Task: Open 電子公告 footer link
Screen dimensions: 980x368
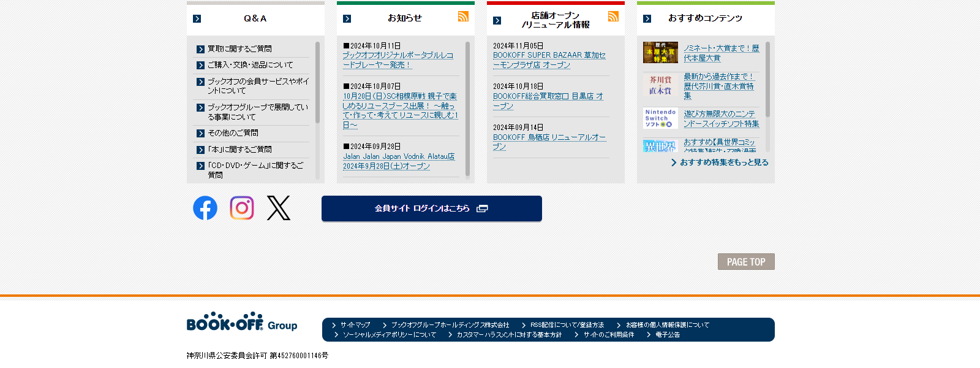Action: [668, 335]
